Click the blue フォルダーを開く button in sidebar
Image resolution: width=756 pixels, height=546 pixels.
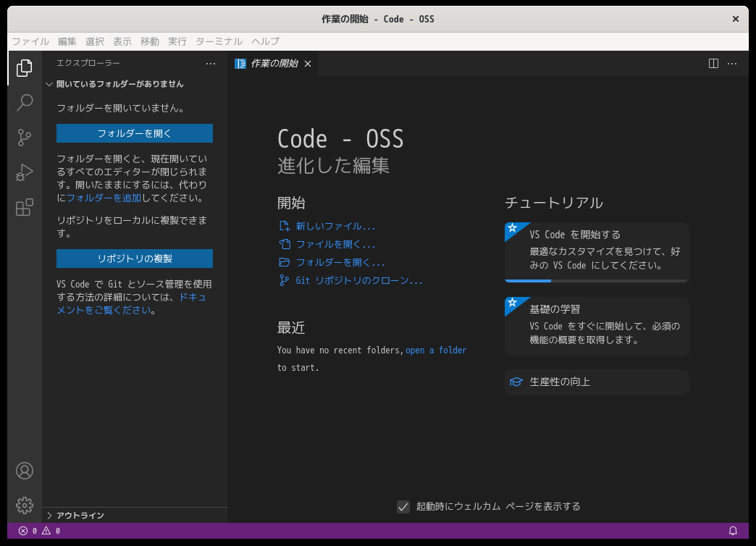click(135, 133)
